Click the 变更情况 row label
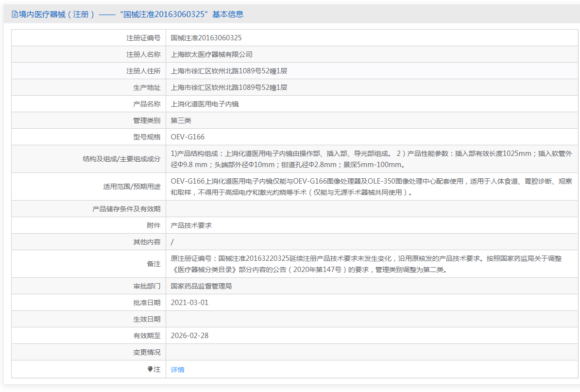The height and width of the screenshot is (392, 580). (x=147, y=352)
